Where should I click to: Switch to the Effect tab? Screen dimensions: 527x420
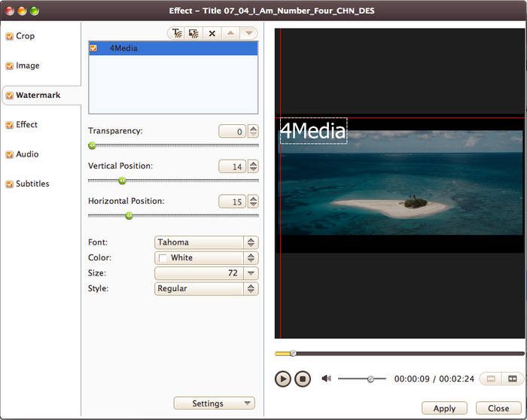[x=26, y=125]
